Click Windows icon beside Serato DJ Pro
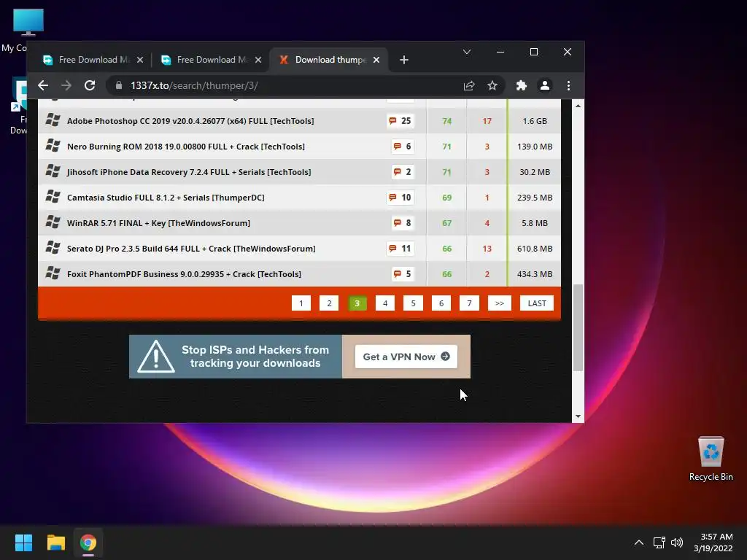Image resolution: width=747 pixels, height=560 pixels. click(53, 247)
